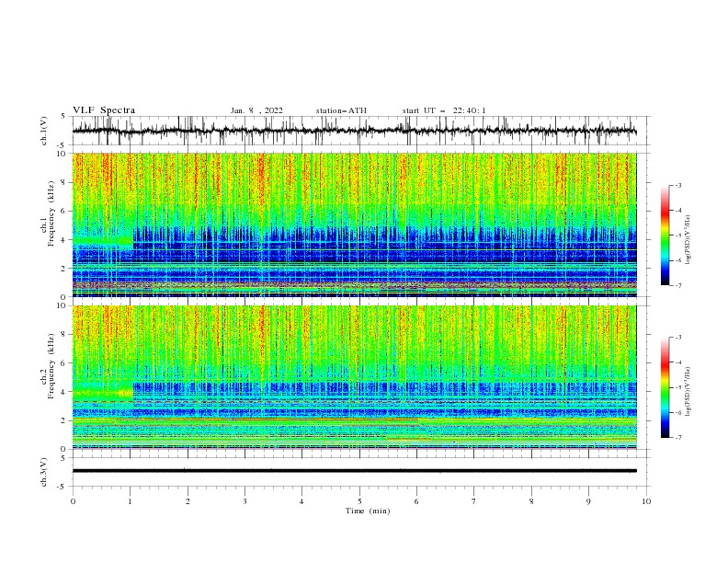Click inside the ch.1 spectrogram panel

pyautogui.click(x=354, y=224)
